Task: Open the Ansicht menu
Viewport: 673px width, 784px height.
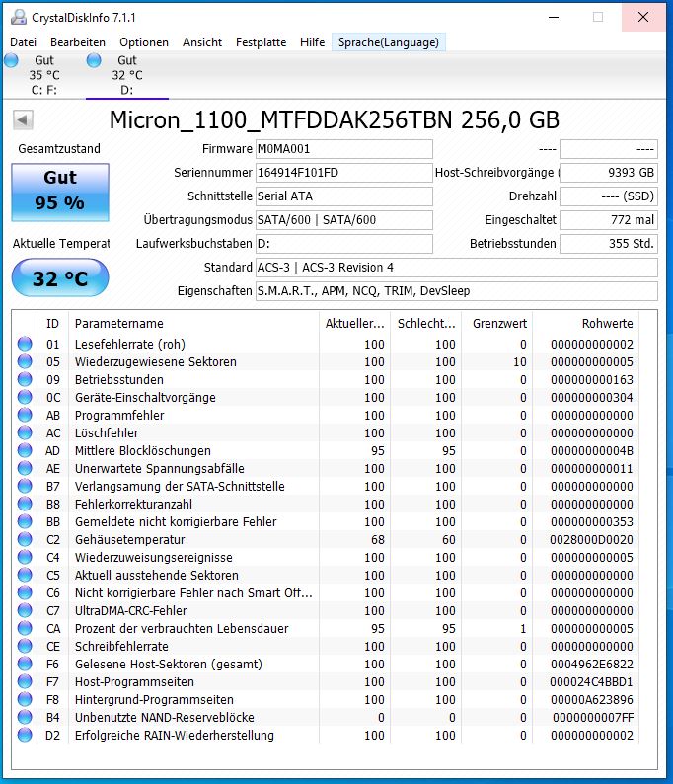Action: tap(202, 42)
